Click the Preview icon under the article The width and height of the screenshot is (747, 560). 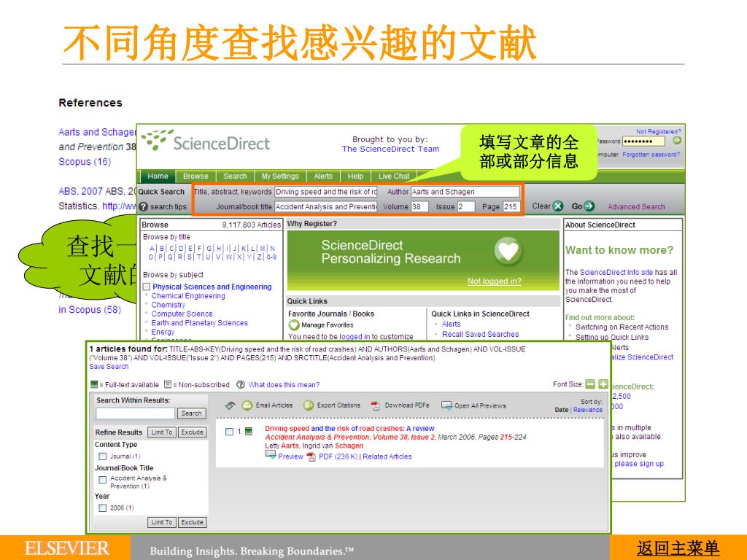pyautogui.click(x=271, y=455)
